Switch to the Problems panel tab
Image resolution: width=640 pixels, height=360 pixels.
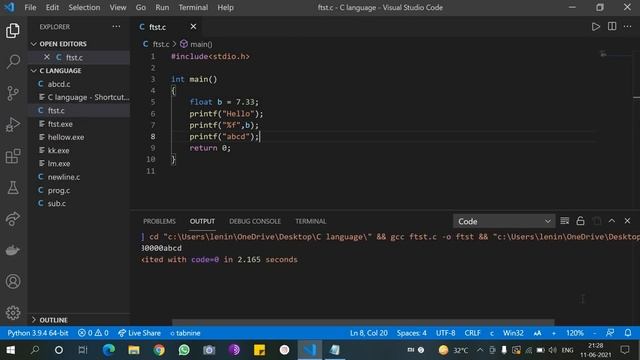tap(159, 221)
